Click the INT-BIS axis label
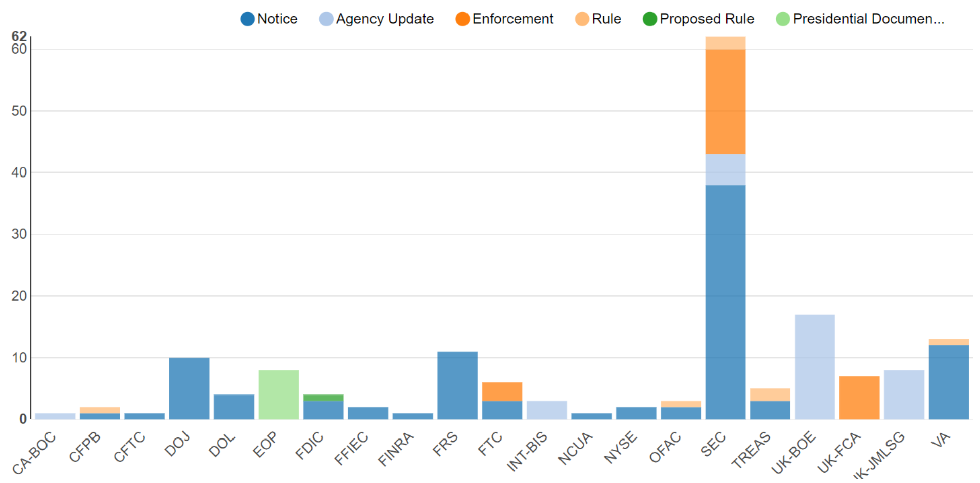The width and height of the screenshot is (980, 483). (x=527, y=452)
